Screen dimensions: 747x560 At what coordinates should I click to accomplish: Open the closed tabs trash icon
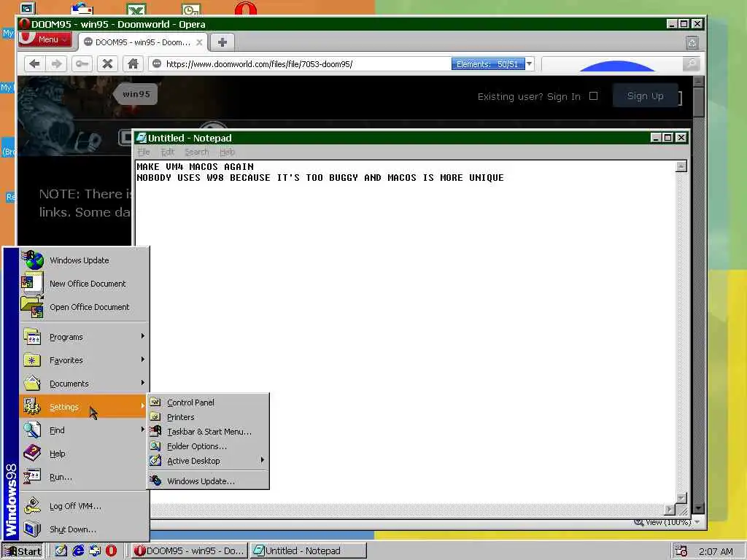coord(692,43)
